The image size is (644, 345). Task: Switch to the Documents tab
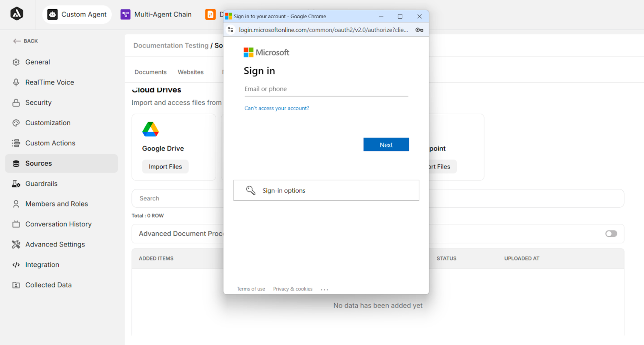tap(150, 72)
